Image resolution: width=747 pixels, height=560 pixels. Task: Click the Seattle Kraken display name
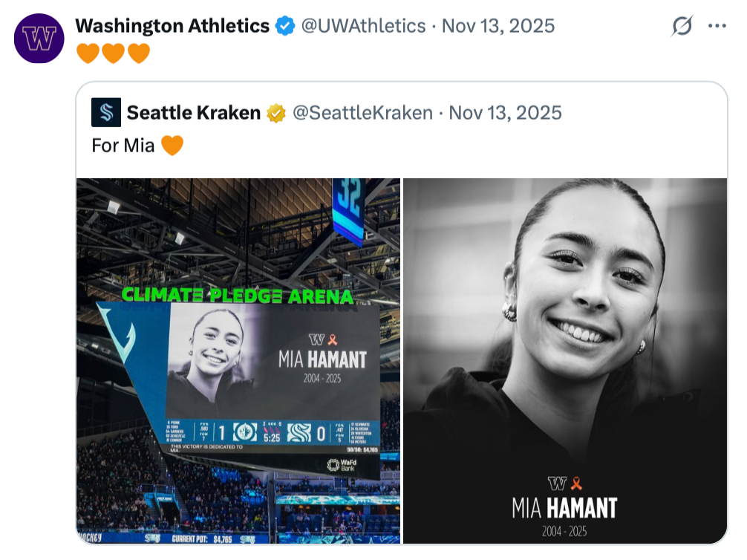(194, 113)
